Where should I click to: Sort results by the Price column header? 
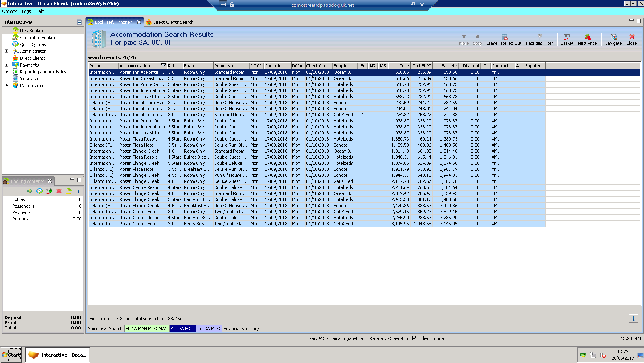[x=399, y=66]
